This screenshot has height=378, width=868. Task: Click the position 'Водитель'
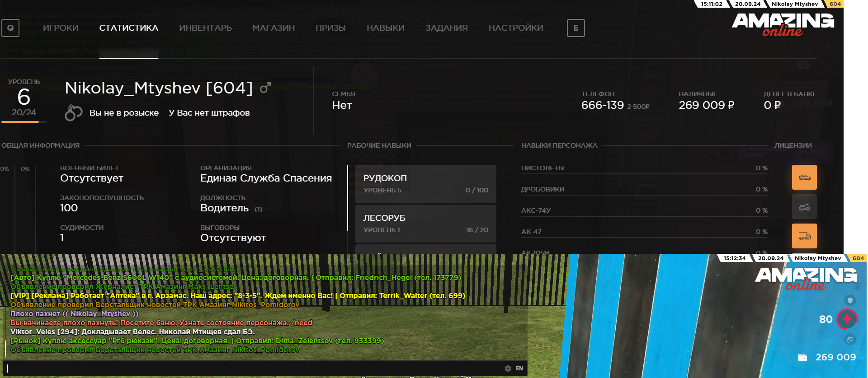(x=224, y=208)
